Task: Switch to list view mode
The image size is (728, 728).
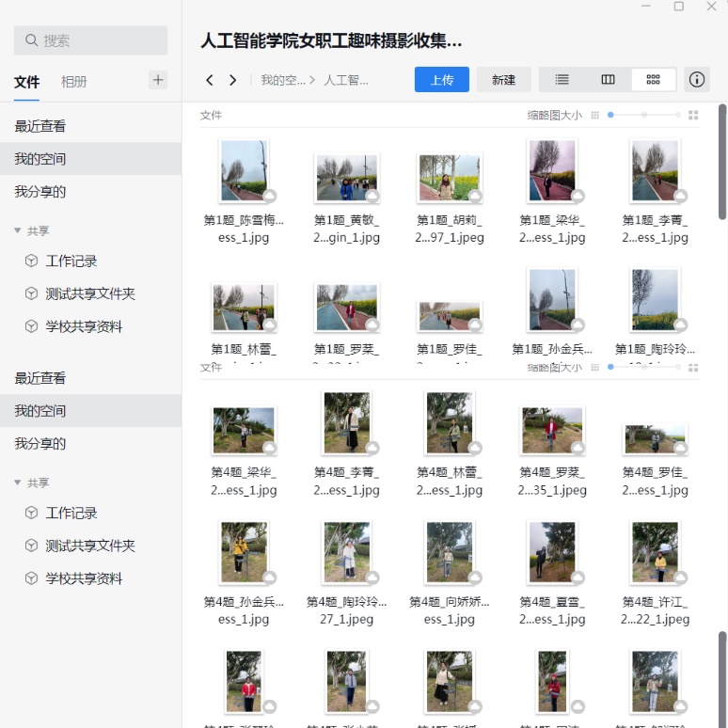Action: click(562, 80)
